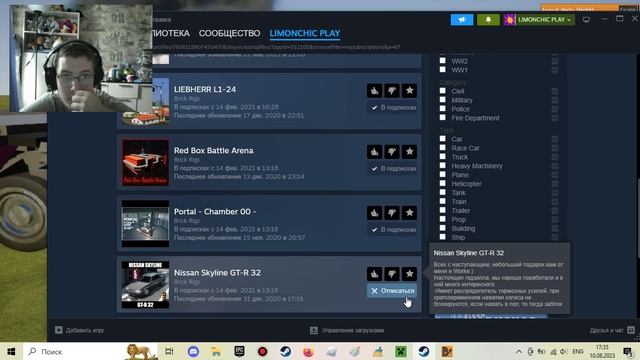Open the Red Box Battle Arena title link
This screenshot has height=360, width=640.
coord(213,151)
